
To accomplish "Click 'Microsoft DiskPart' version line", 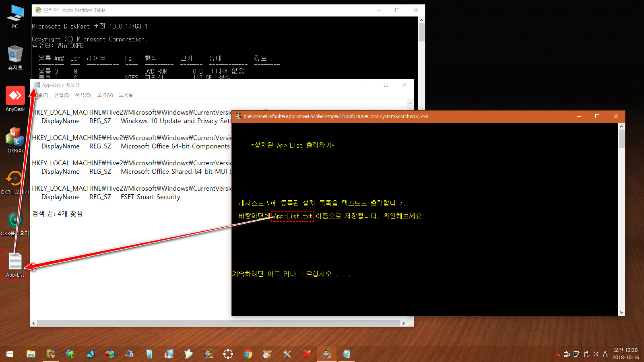I will (x=90, y=26).
